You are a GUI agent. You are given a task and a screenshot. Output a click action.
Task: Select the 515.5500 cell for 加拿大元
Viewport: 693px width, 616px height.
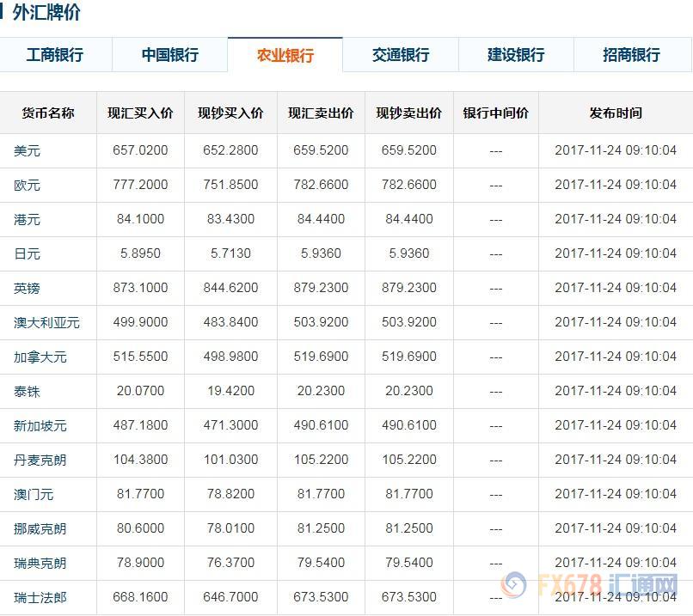pos(140,357)
